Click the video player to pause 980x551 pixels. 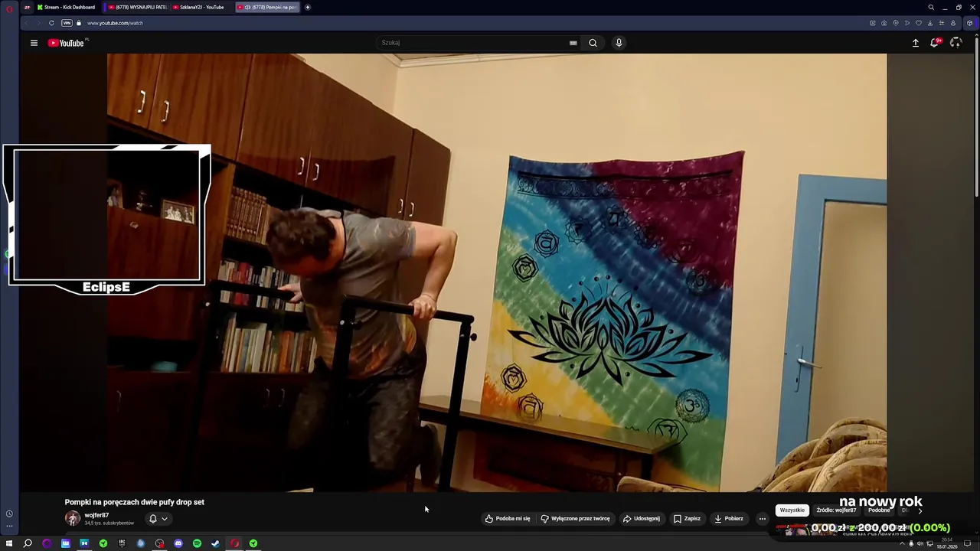pos(497,272)
